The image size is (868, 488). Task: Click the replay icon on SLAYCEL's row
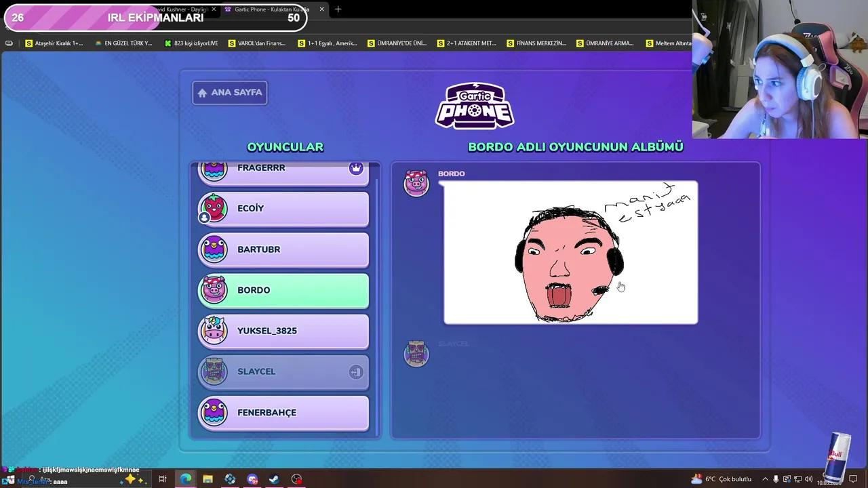[x=356, y=371]
